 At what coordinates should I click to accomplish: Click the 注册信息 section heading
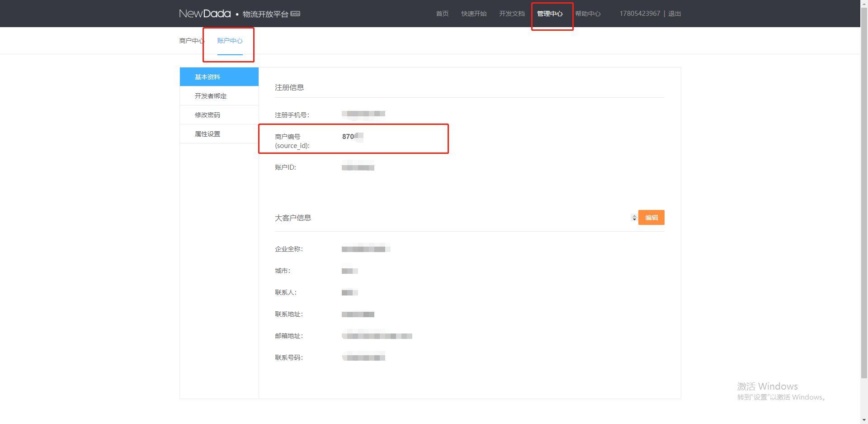coord(289,87)
